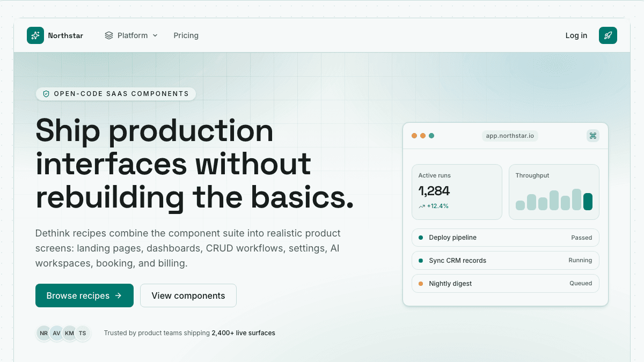This screenshot has width=644, height=362.
Task: Click the Platform layers stack icon
Action: click(109, 35)
